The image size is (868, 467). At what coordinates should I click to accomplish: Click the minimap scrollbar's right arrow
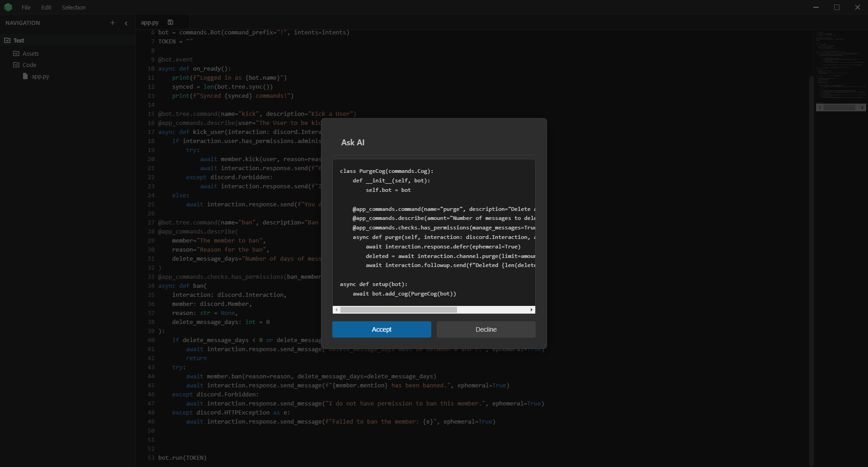tap(863, 107)
